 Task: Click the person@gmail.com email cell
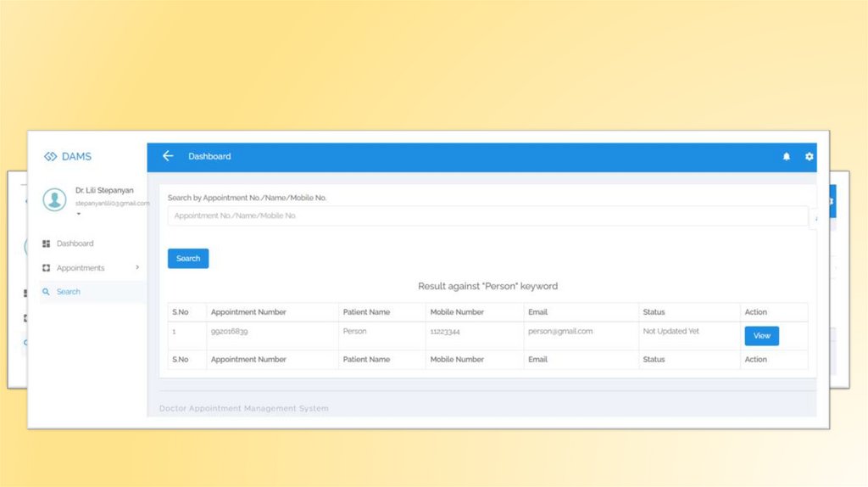pyautogui.click(x=560, y=332)
